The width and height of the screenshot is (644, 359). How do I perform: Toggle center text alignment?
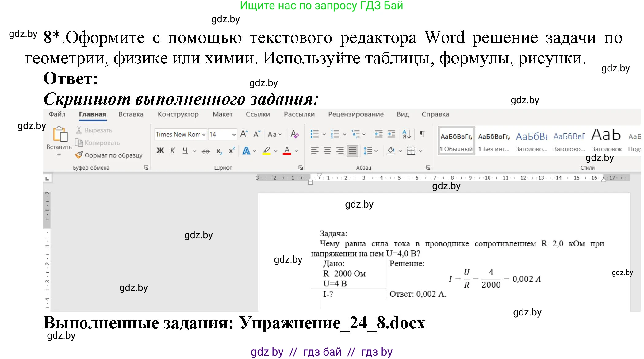[x=327, y=151]
